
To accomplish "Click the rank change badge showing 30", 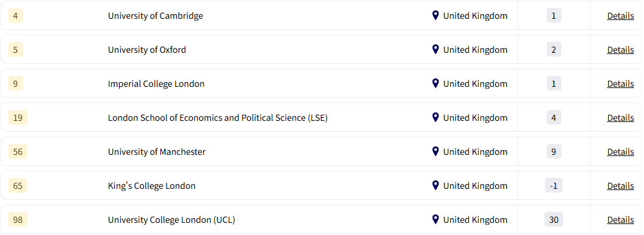I will pyautogui.click(x=553, y=220).
